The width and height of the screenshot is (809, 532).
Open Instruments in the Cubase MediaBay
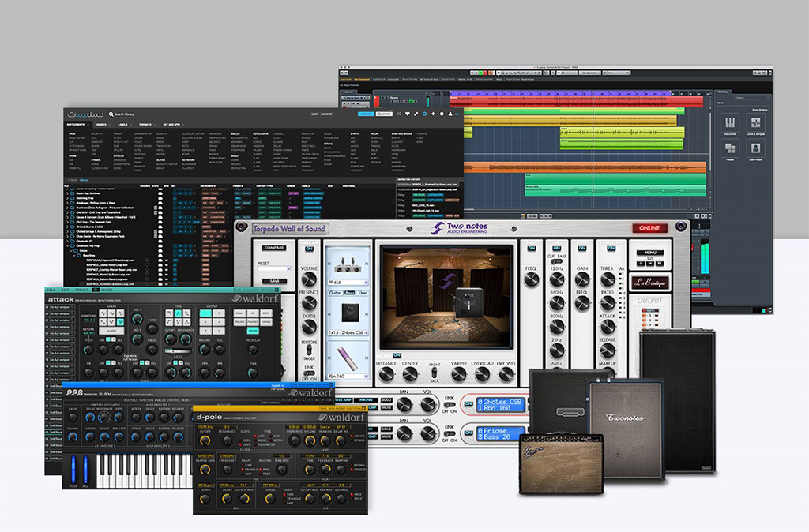[729, 123]
